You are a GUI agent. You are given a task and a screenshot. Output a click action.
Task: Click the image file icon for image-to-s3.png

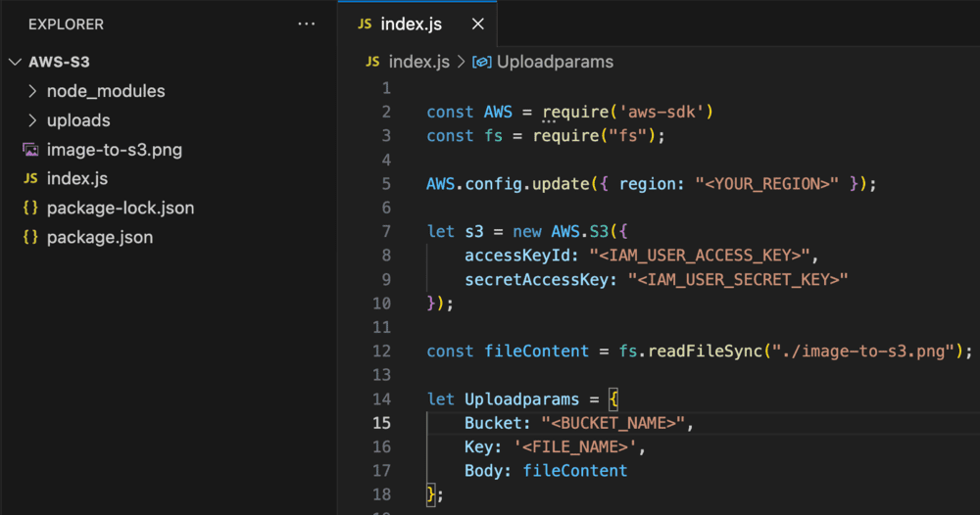(x=30, y=150)
